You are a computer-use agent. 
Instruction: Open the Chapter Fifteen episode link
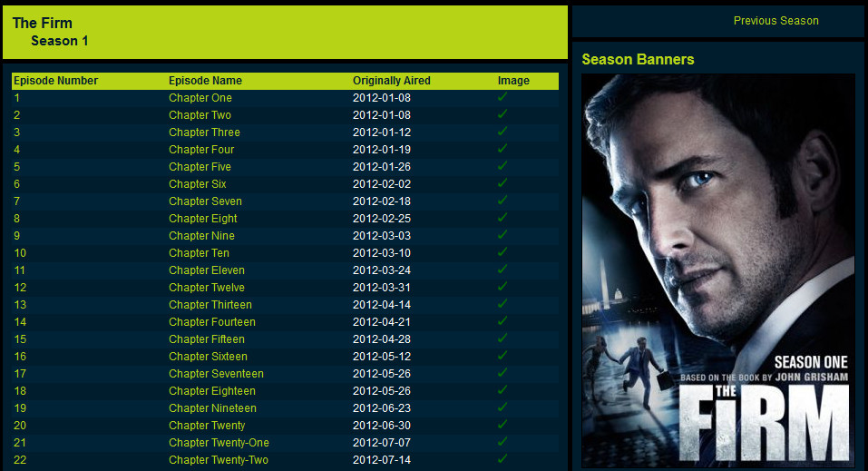pyautogui.click(x=207, y=339)
